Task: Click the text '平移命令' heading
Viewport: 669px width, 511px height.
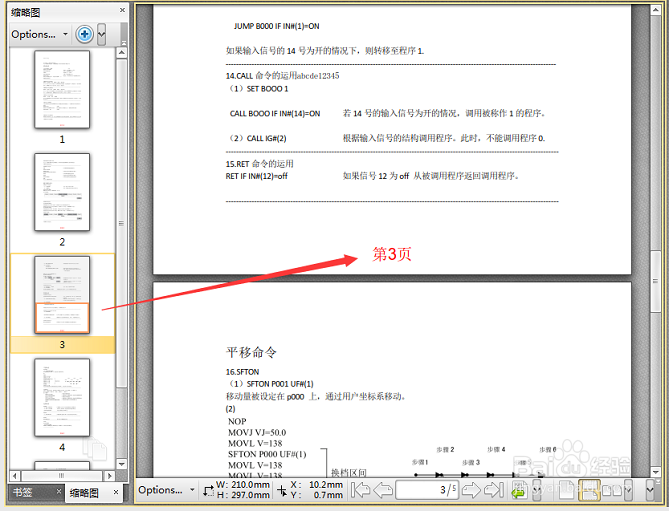Action: [251, 352]
